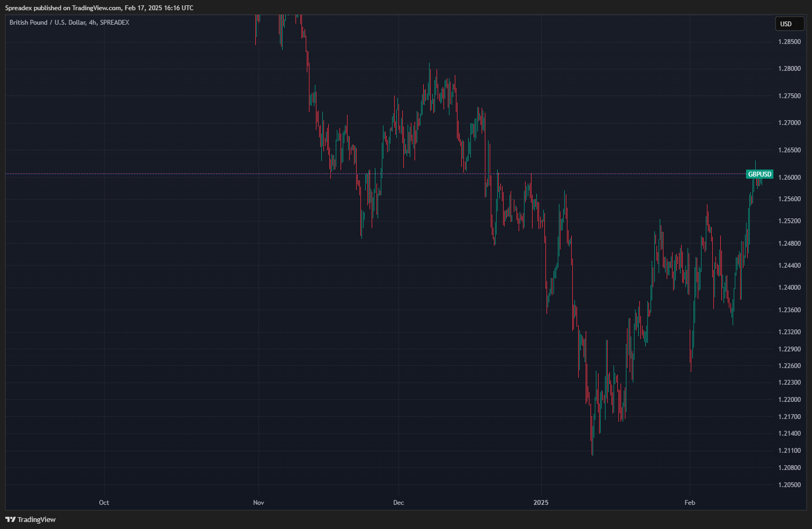Viewport: 812px width, 529px height.
Task: Click the TradingView logo at bottom left
Action: (x=31, y=519)
